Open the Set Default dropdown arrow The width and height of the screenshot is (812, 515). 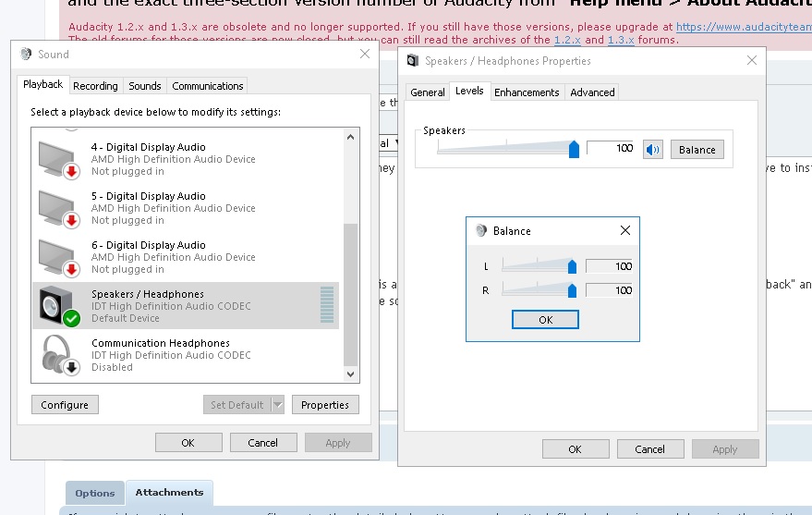(278, 405)
